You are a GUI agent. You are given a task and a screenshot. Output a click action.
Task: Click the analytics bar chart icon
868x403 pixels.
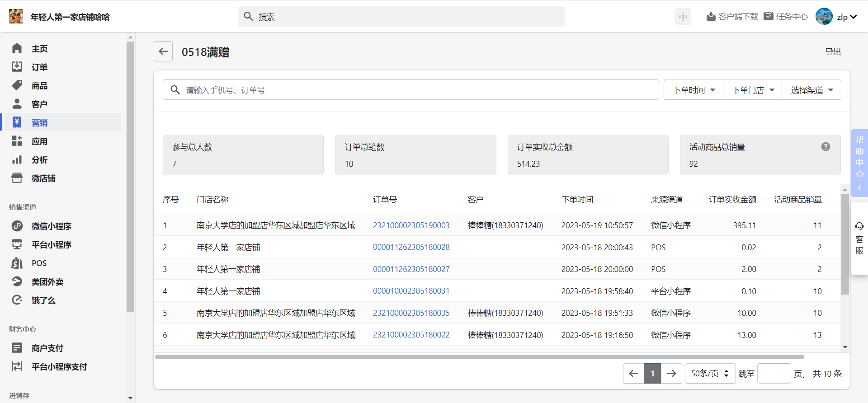tap(17, 159)
